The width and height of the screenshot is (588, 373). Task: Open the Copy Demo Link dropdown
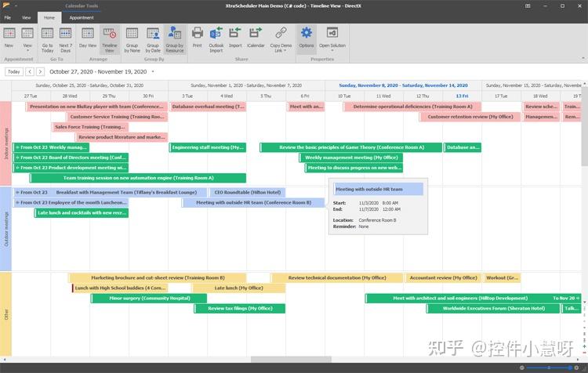click(281, 39)
